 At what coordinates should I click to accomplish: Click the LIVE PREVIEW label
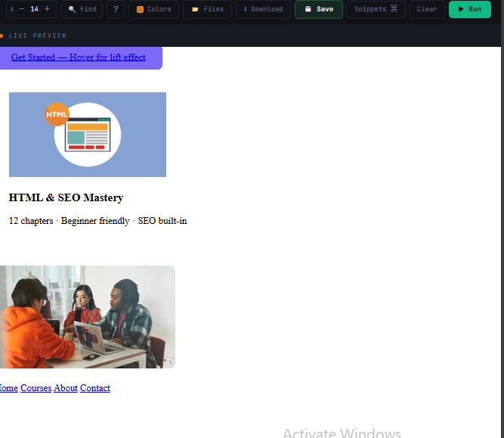tap(37, 36)
